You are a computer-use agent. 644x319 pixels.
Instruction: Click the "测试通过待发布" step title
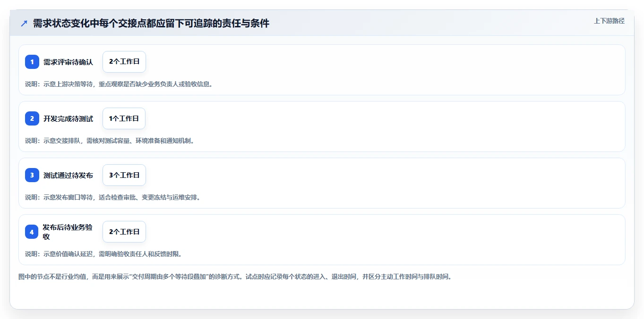(68, 175)
